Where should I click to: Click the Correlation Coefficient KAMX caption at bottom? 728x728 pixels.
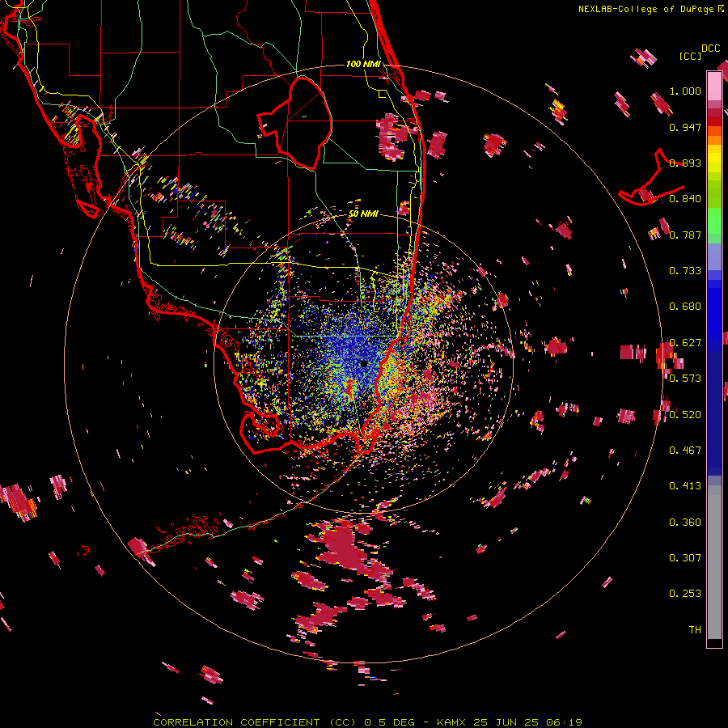pos(367,722)
